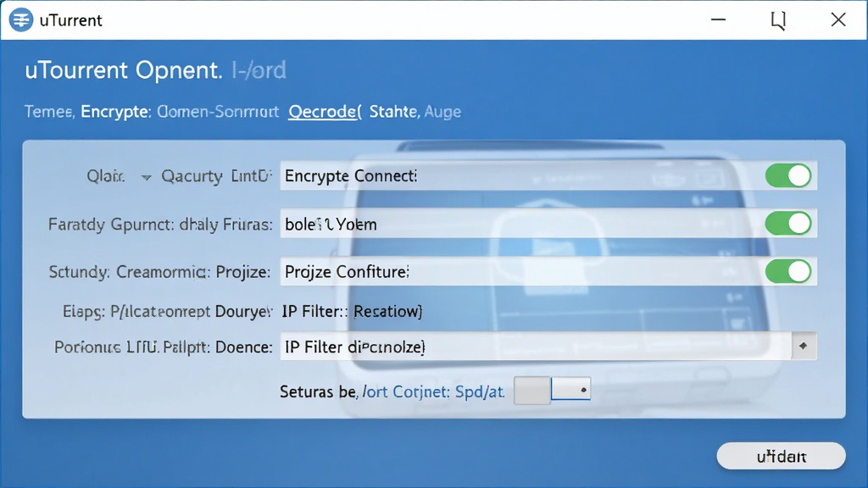Click the uTourrent Opnent heading
Viewport: 868px width, 488px height.
(x=124, y=70)
